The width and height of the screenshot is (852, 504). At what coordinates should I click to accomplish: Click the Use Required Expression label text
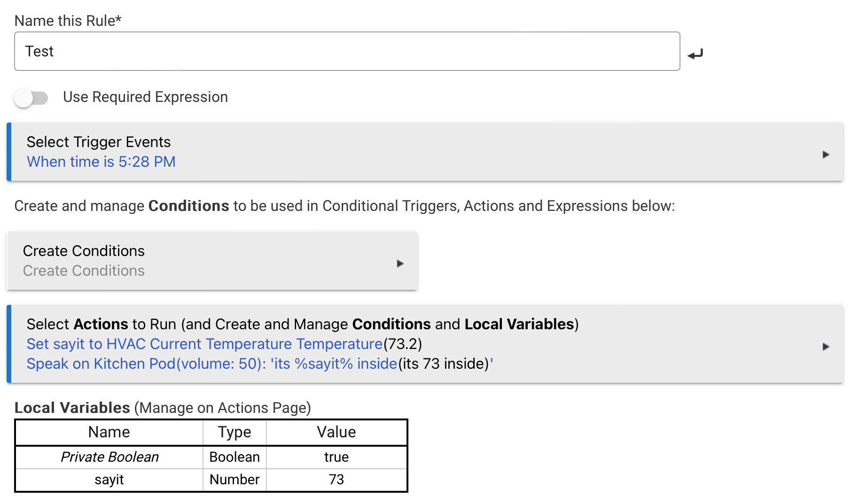[x=145, y=97]
